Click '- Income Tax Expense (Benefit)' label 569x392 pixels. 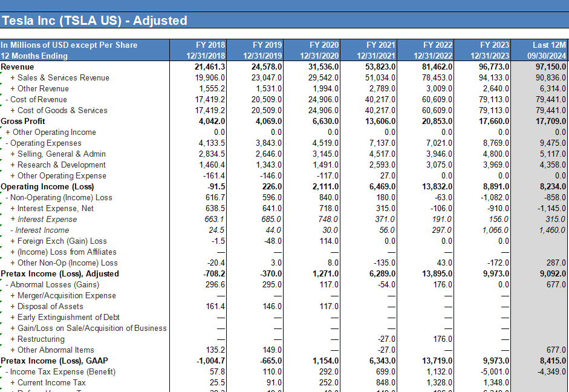(60, 371)
